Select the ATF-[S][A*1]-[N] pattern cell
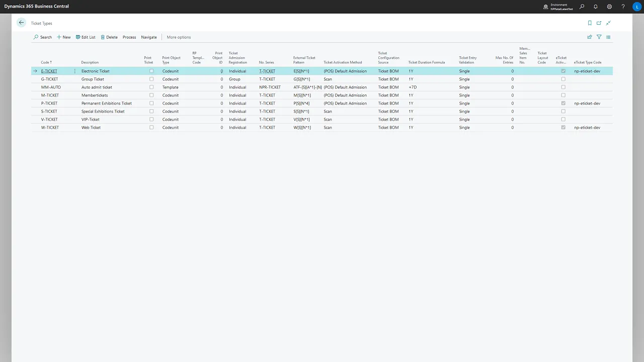The image size is (644, 362). (307, 87)
